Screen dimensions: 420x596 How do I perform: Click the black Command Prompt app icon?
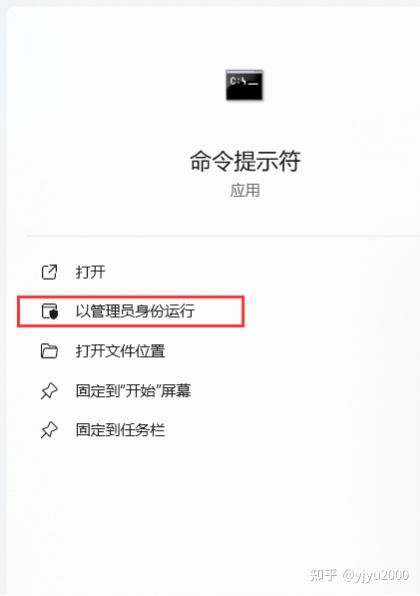coord(244,85)
